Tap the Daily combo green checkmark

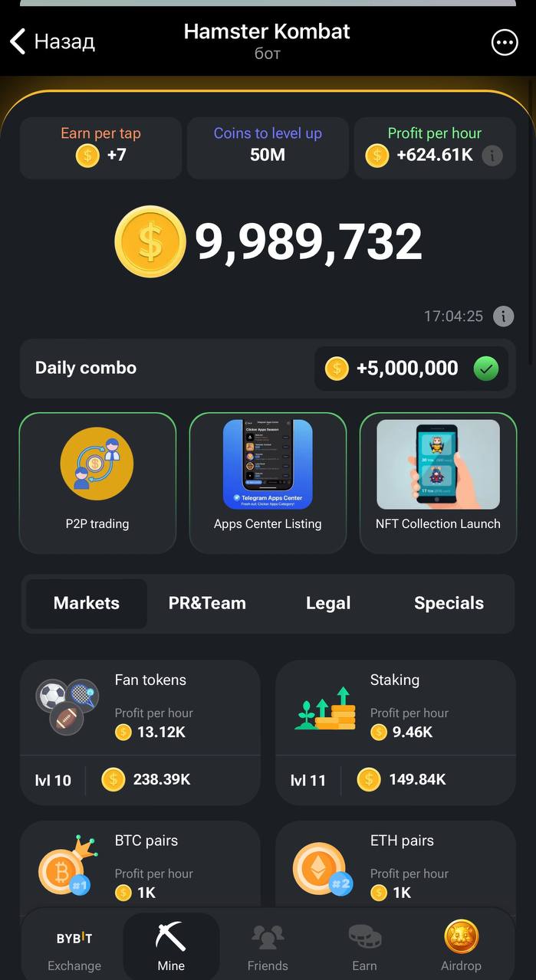485,369
